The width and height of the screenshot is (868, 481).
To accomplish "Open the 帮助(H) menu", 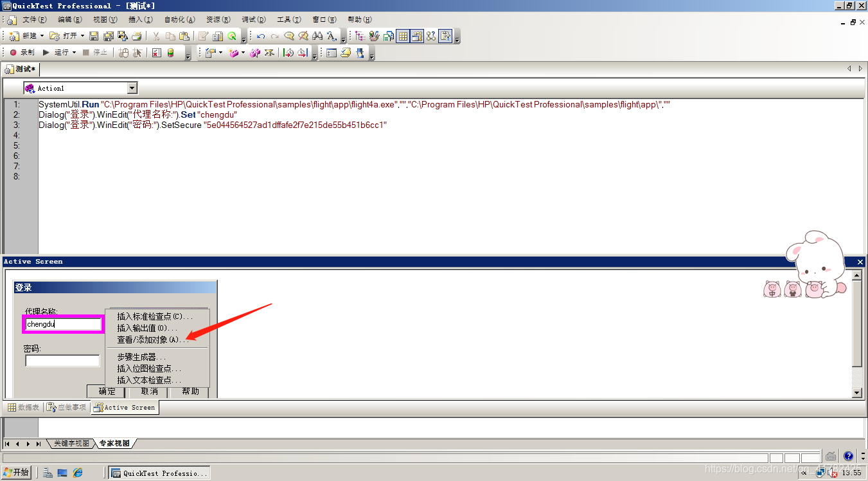I will click(x=360, y=20).
